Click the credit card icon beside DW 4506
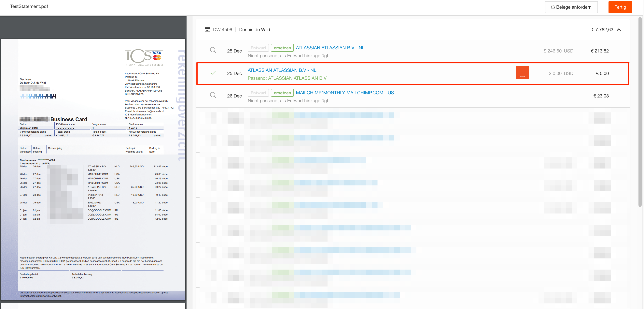Viewport: 644px width, 309px height. click(x=207, y=30)
